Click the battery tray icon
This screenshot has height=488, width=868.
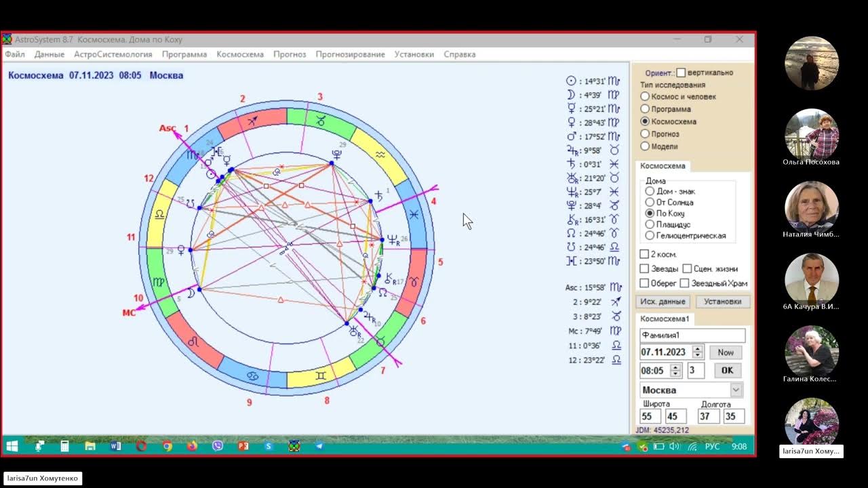658,447
